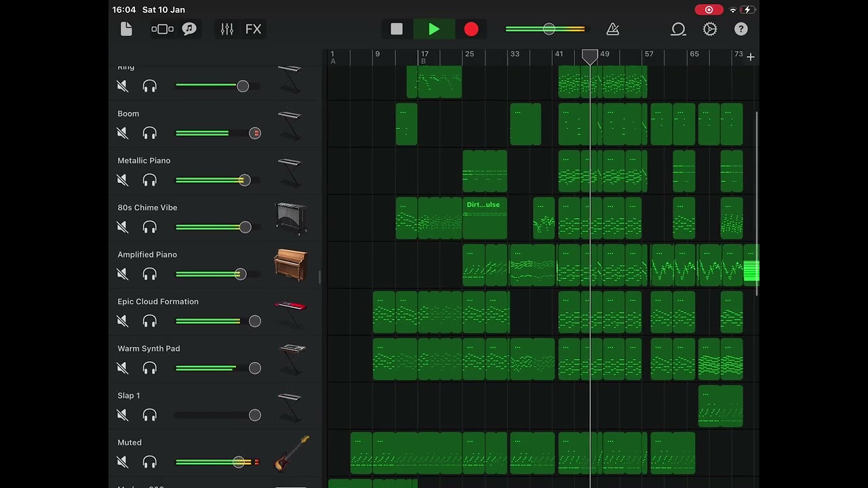Jump to bar 57 on ruler
The height and width of the screenshot is (488, 868).
click(x=649, y=54)
